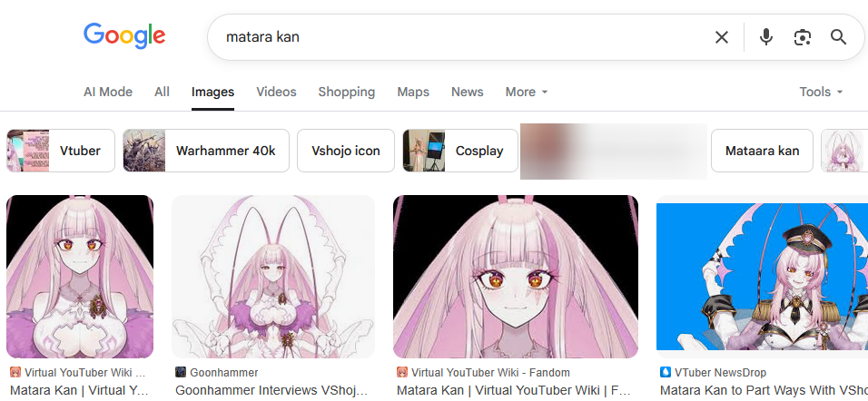Viewport: 868px width, 401px height.
Task: Clear the search query with X icon
Action: tap(721, 37)
